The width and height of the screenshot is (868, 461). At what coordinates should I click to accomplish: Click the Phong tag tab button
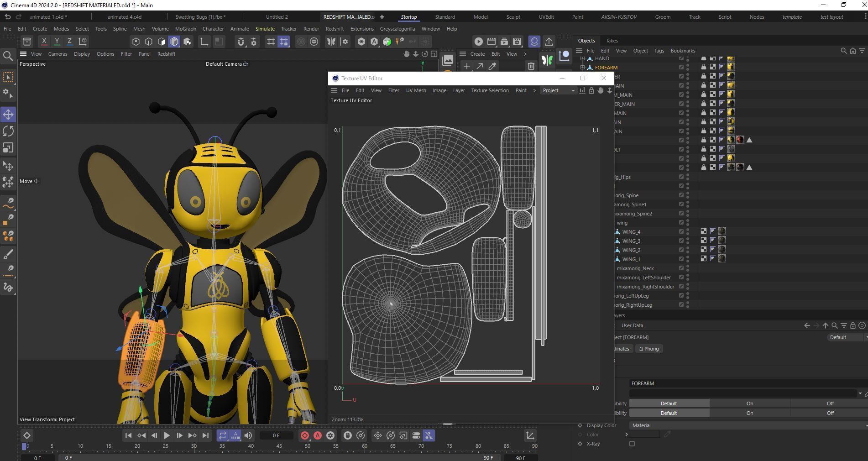point(649,349)
